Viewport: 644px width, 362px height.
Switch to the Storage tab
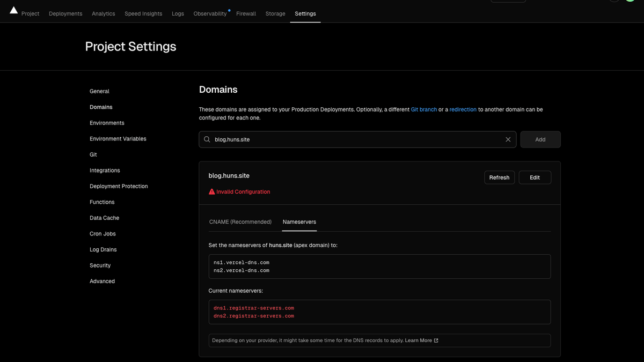[275, 13]
